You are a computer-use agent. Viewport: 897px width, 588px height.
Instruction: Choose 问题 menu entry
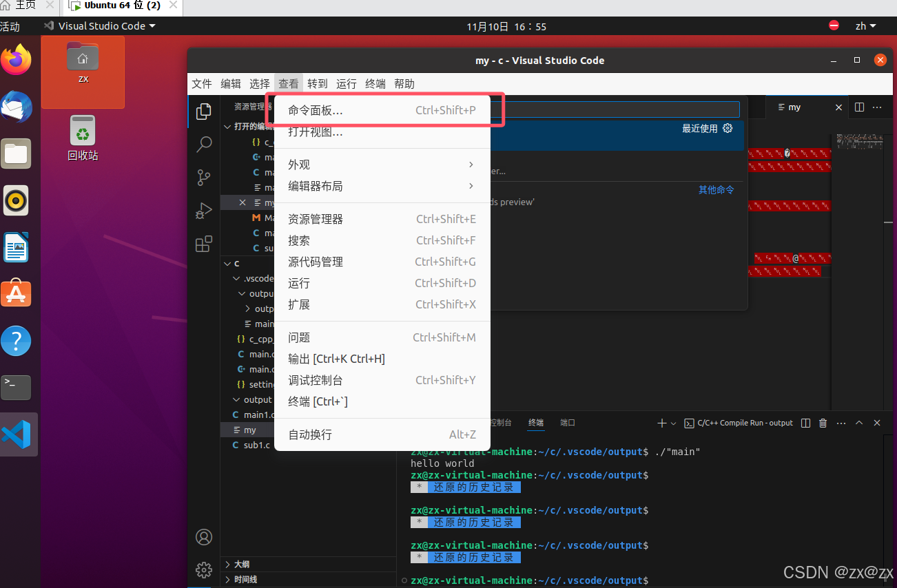click(382, 337)
